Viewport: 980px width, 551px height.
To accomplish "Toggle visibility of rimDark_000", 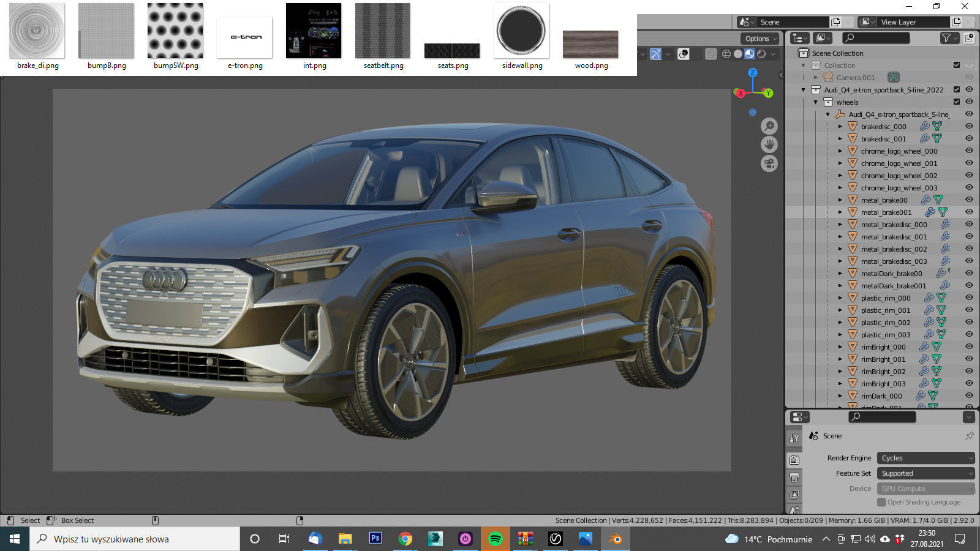I will click(x=969, y=395).
